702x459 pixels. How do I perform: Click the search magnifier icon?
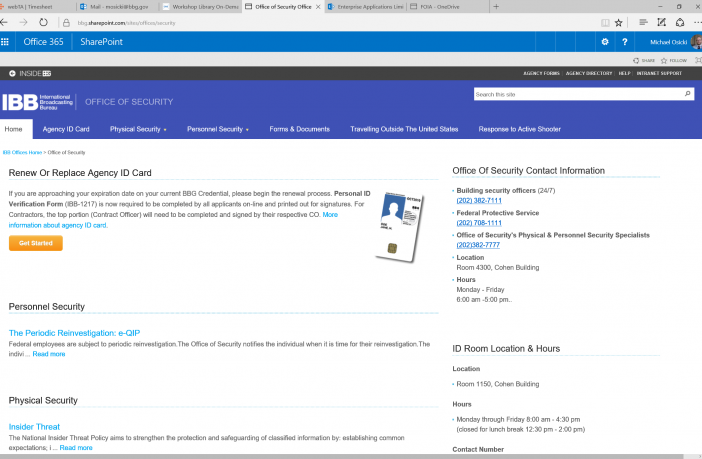[x=687, y=94]
